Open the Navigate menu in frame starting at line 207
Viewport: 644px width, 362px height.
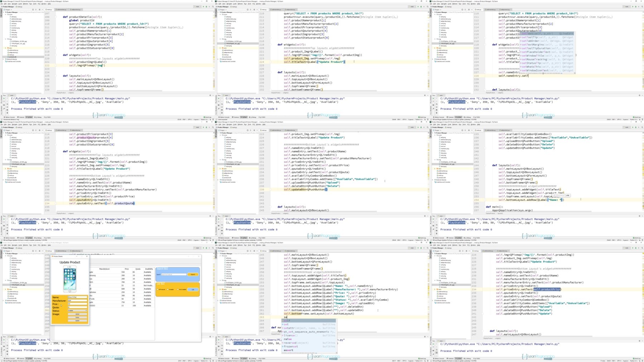pyautogui.click(x=15, y=4)
